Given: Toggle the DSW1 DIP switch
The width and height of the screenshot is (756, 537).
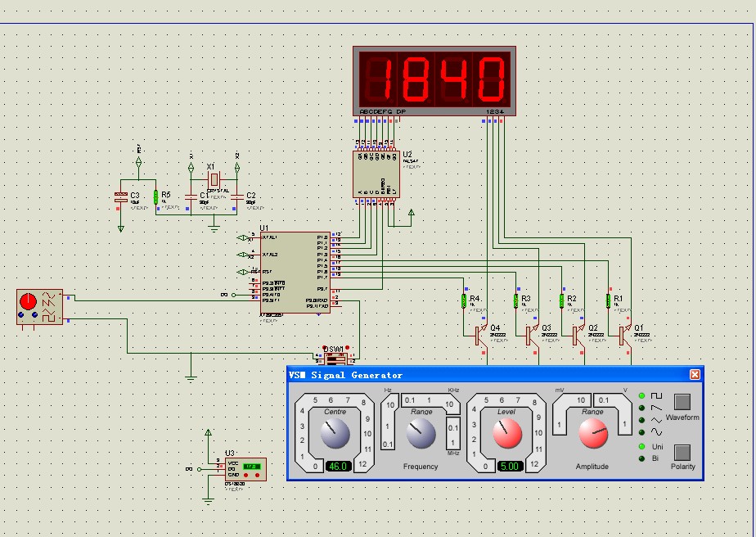Looking at the screenshot, I should pos(335,357).
